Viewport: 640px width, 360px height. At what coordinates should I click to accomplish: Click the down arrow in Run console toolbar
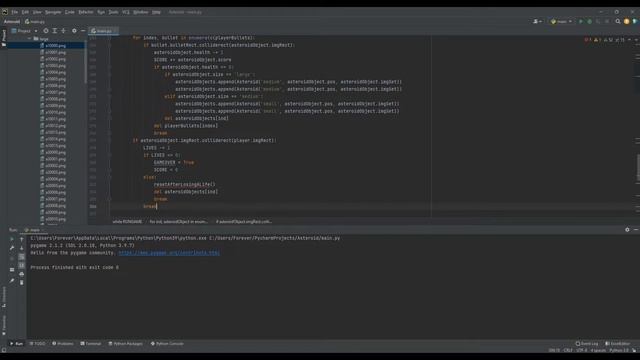[22, 248]
